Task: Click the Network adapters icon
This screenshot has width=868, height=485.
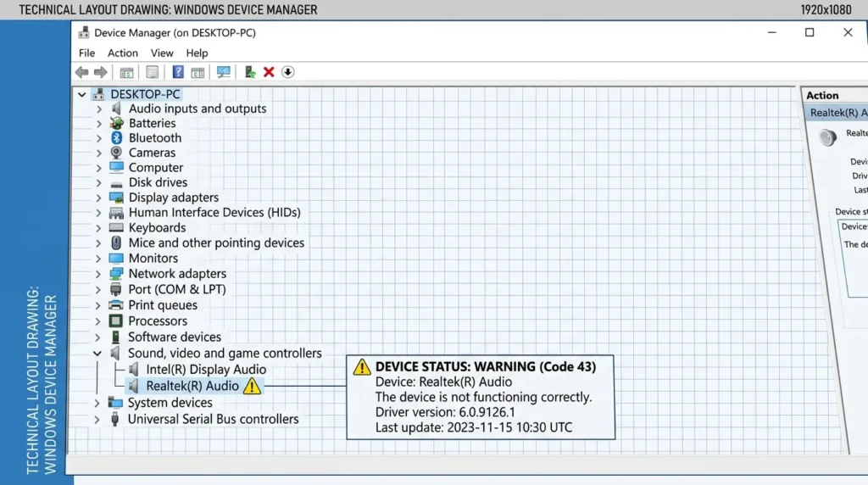Action: [116, 274]
